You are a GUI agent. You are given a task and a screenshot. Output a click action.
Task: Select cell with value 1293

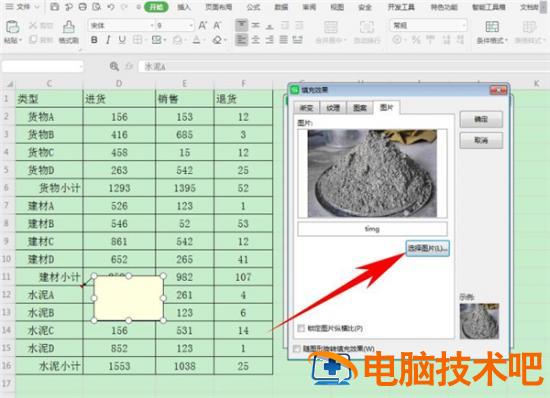pos(119,188)
